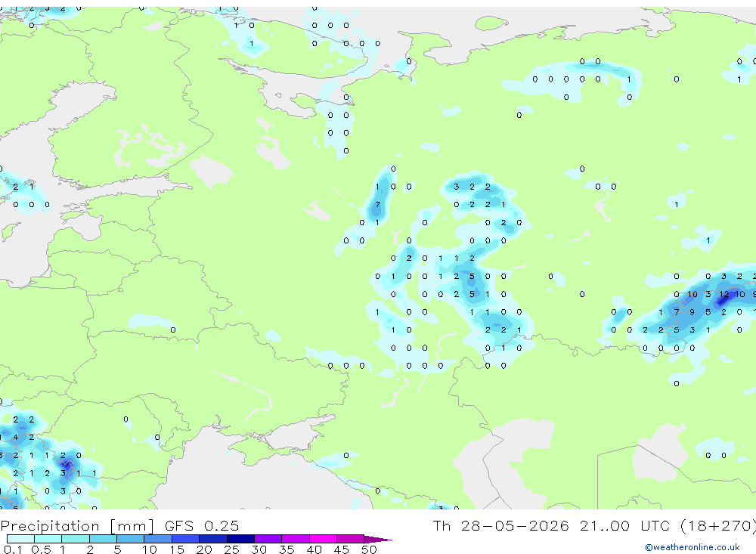Click the '12' precipitation value on the map
The height and width of the screenshot is (554, 756).
click(x=723, y=294)
